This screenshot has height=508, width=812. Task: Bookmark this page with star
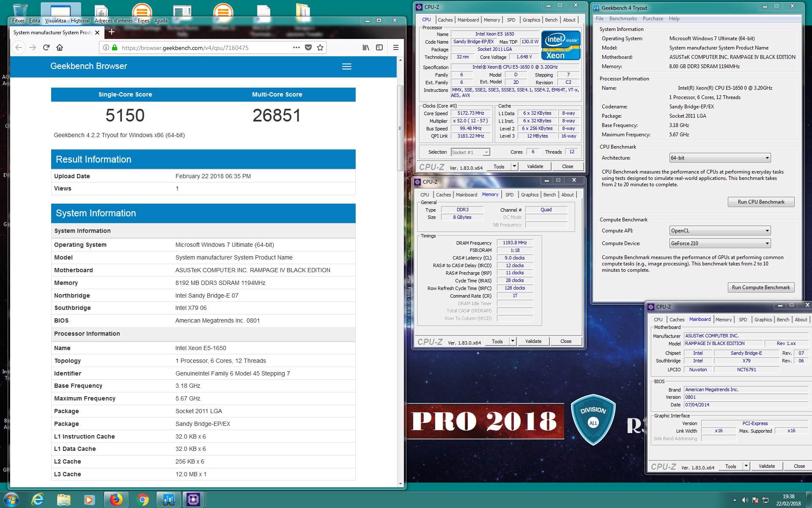[x=320, y=47]
